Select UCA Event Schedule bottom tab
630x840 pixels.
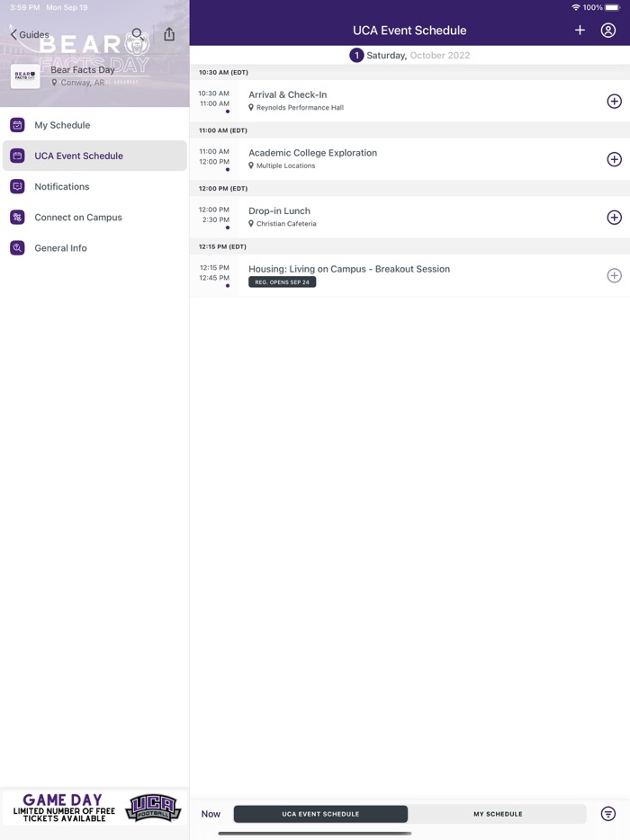click(320, 814)
